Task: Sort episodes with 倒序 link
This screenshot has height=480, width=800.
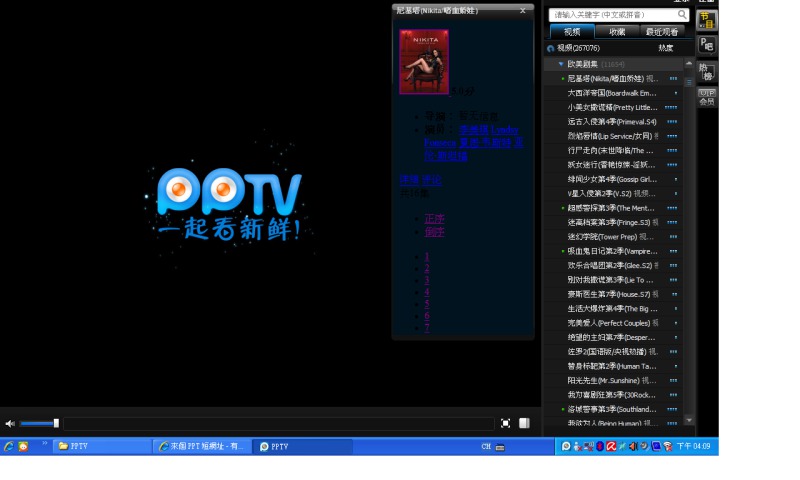Action: (434, 232)
